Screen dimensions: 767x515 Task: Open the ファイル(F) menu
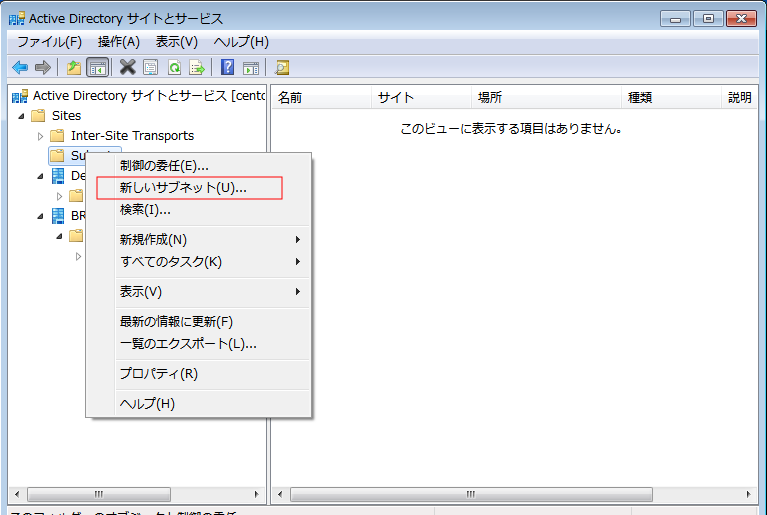click(49, 42)
